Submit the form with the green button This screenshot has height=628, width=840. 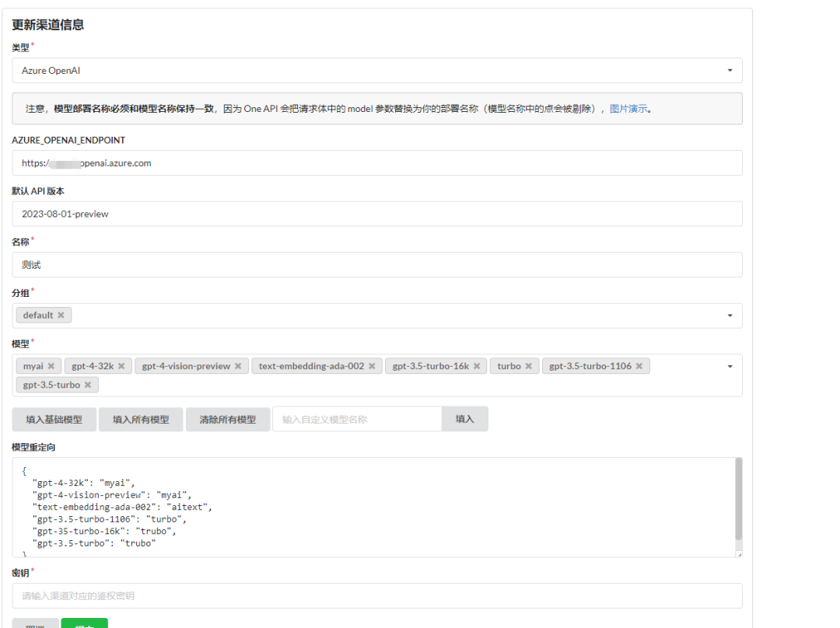coord(84,624)
